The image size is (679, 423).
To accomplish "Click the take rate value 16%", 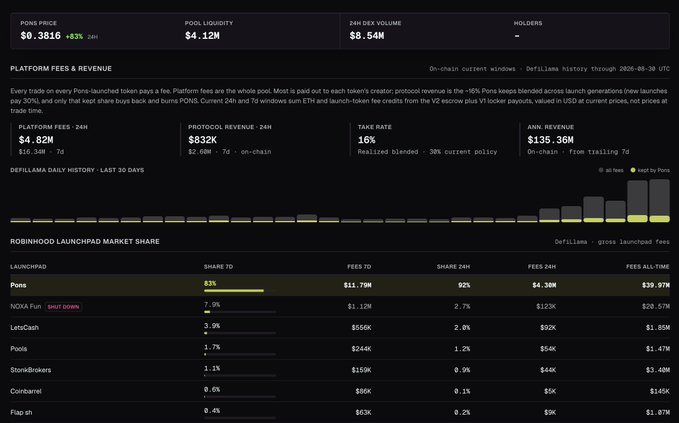I will click(x=366, y=140).
